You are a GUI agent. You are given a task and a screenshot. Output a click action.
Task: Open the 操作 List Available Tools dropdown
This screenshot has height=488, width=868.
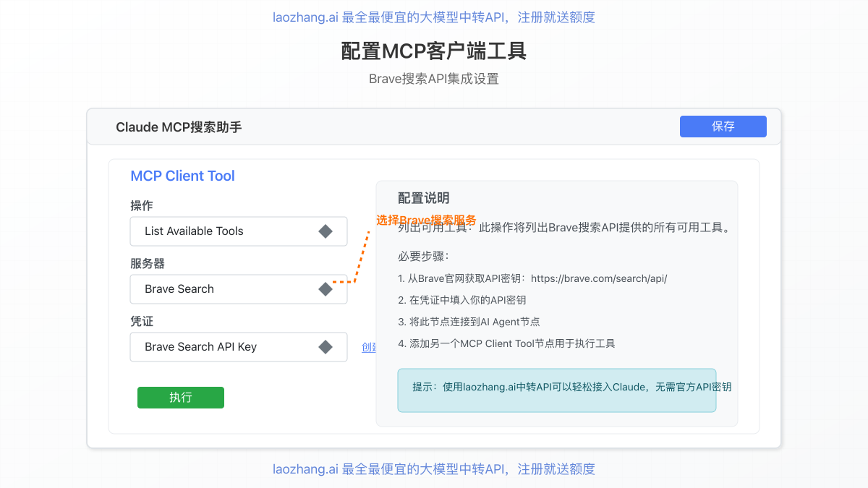point(239,231)
